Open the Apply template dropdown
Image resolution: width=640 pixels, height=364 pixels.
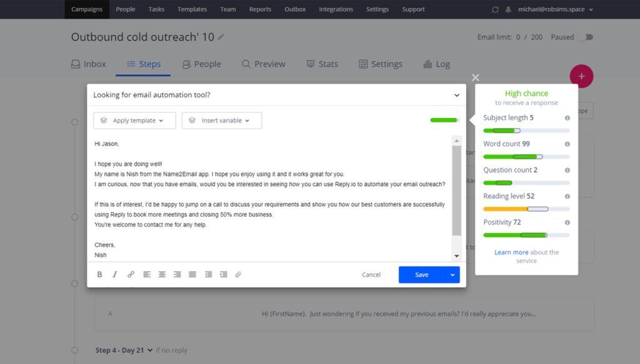coord(134,120)
